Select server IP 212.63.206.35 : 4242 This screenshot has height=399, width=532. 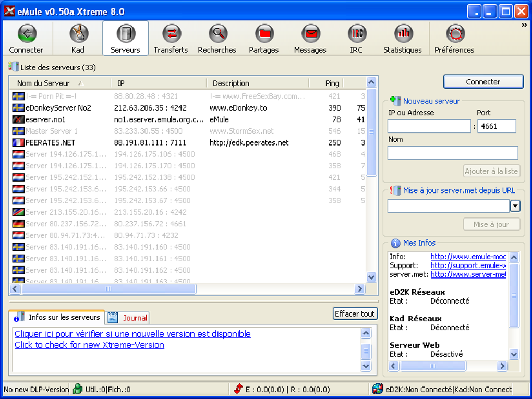150,108
